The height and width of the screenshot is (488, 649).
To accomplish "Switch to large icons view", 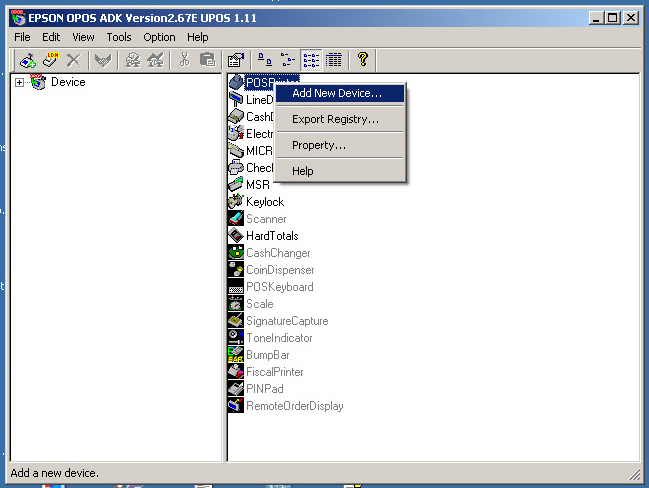I will coord(264,60).
